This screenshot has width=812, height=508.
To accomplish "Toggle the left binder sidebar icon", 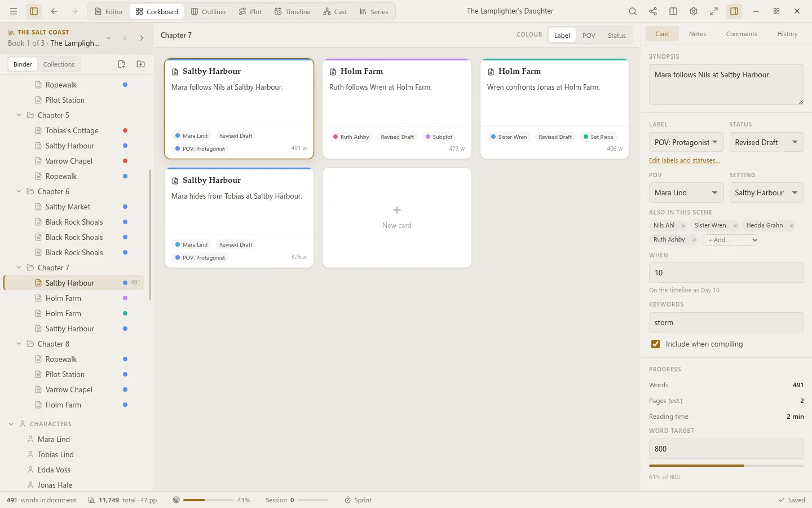I will point(34,11).
